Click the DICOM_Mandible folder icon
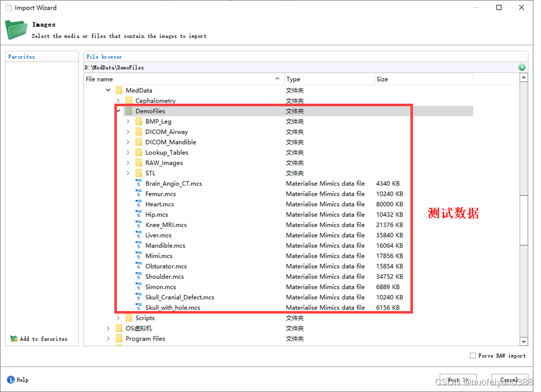This screenshot has width=541, height=392. (x=139, y=142)
